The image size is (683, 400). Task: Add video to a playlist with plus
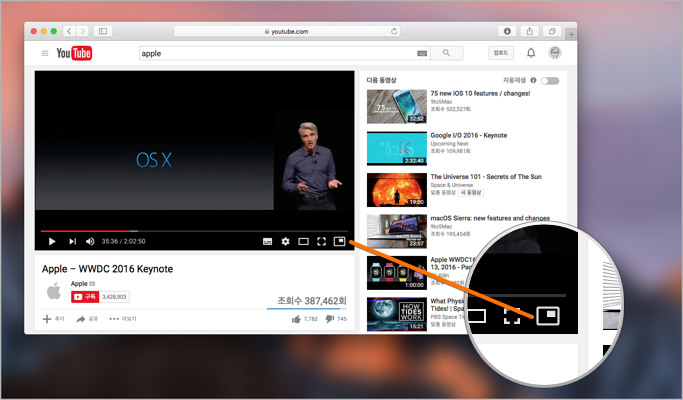[54, 319]
